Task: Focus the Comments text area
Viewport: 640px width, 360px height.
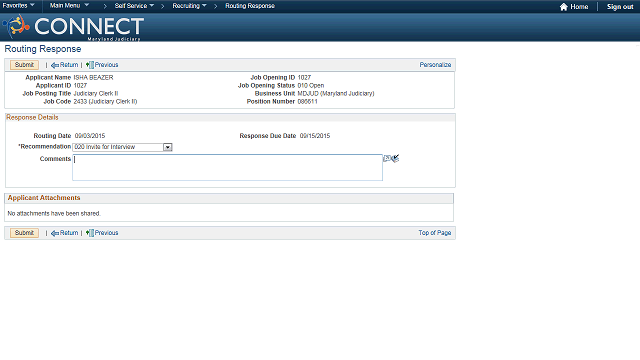Action: 227,167
